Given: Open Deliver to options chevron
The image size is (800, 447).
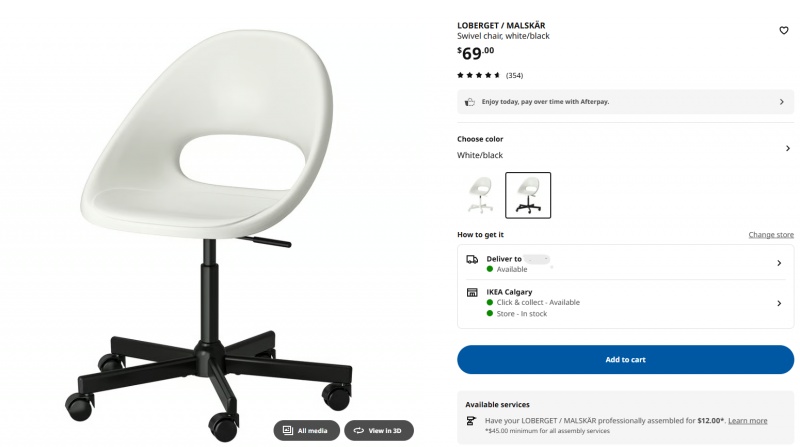Looking at the screenshot, I should [x=779, y=263].
